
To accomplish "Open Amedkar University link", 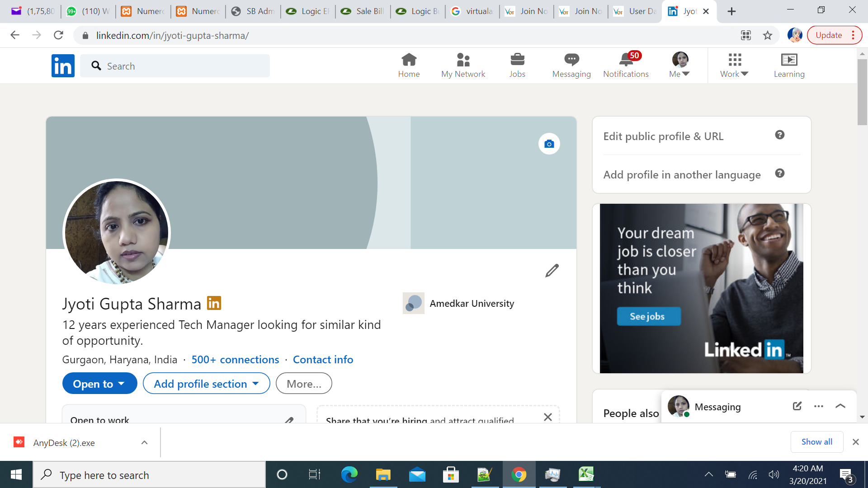I will coord(458,303).
